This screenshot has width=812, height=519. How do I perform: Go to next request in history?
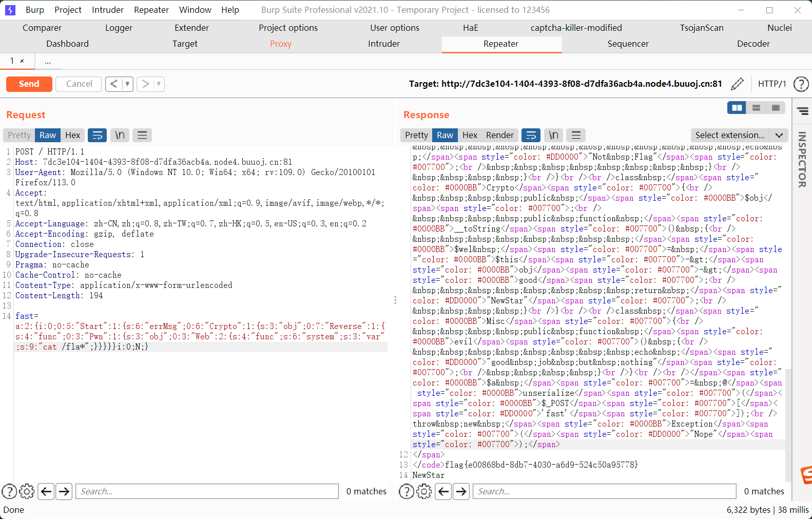145,84
